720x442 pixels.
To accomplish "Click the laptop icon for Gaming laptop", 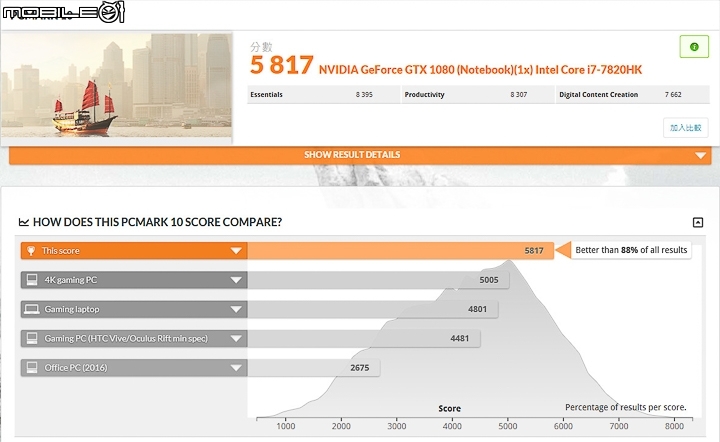I will coord(32,309).
